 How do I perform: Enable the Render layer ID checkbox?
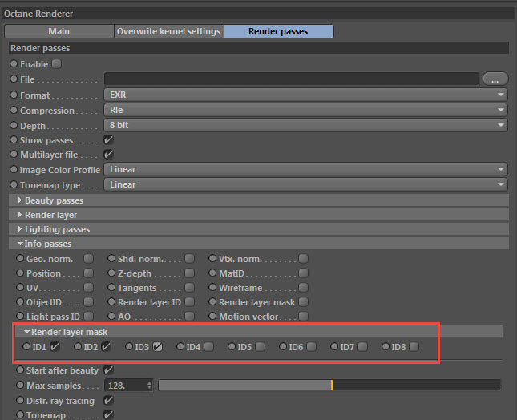[x=190, y=302]
